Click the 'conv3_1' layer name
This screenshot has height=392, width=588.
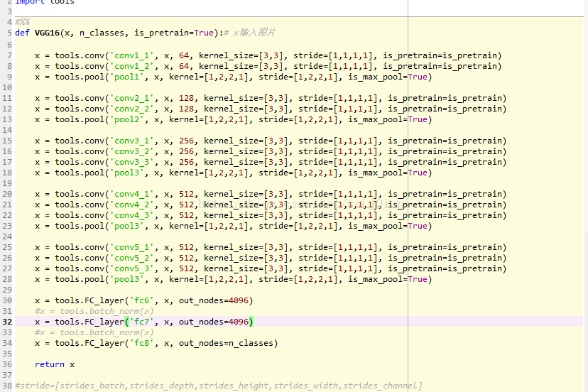pos(131,141)
